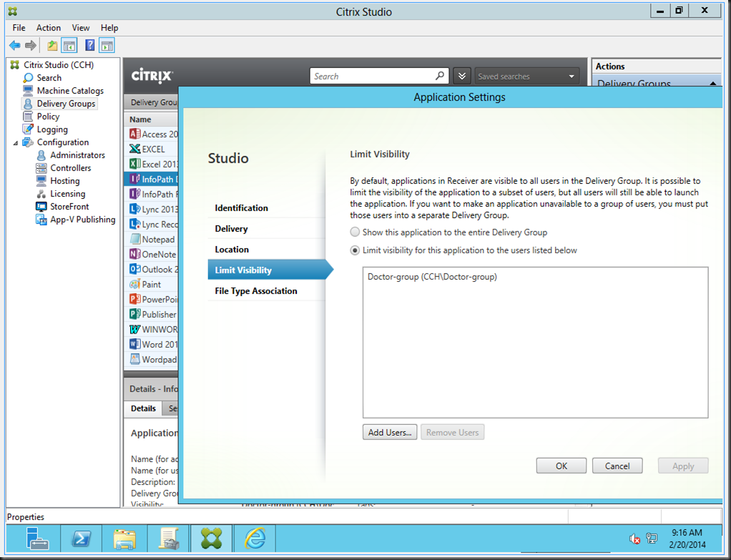Open the Details tab in the lower pane

[x=143, y=408]
